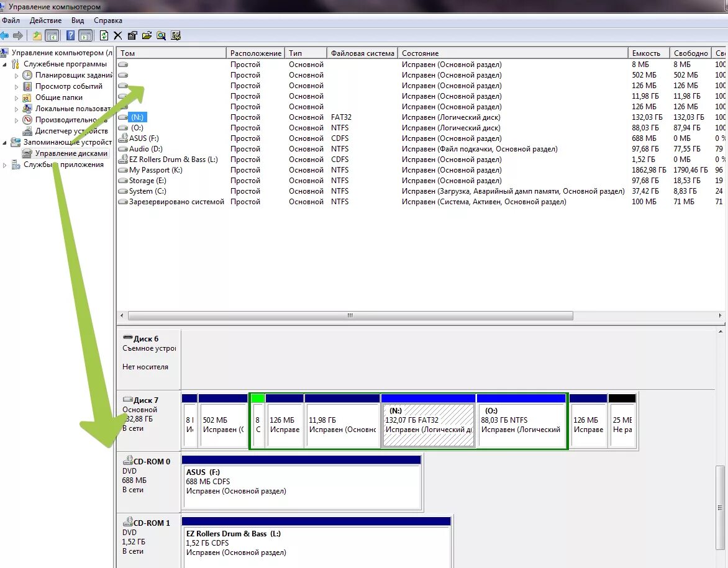Collapse the Служебные программы tree node

[x=4, y=65]
